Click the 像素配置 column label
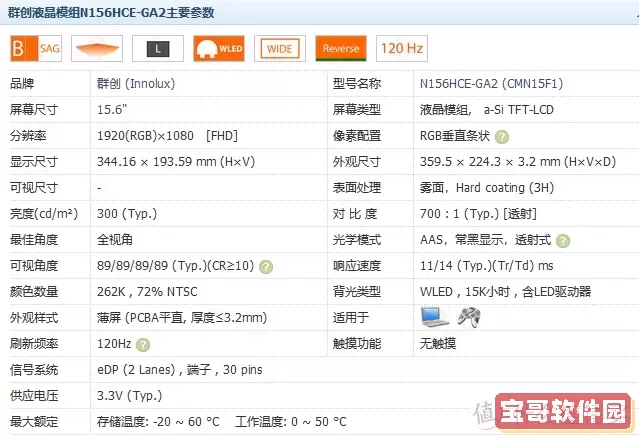Screen dimensions: 639x440 [x=357, y=135]
